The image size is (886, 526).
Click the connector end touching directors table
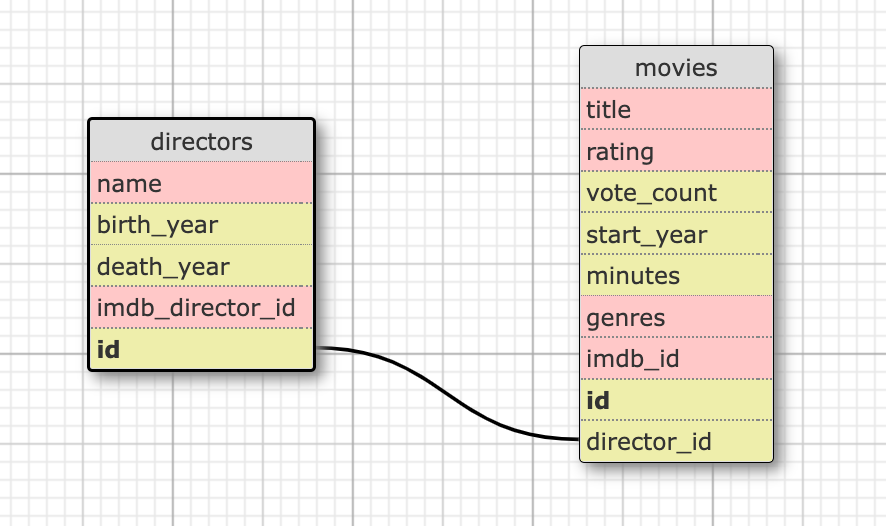(322, 349)
